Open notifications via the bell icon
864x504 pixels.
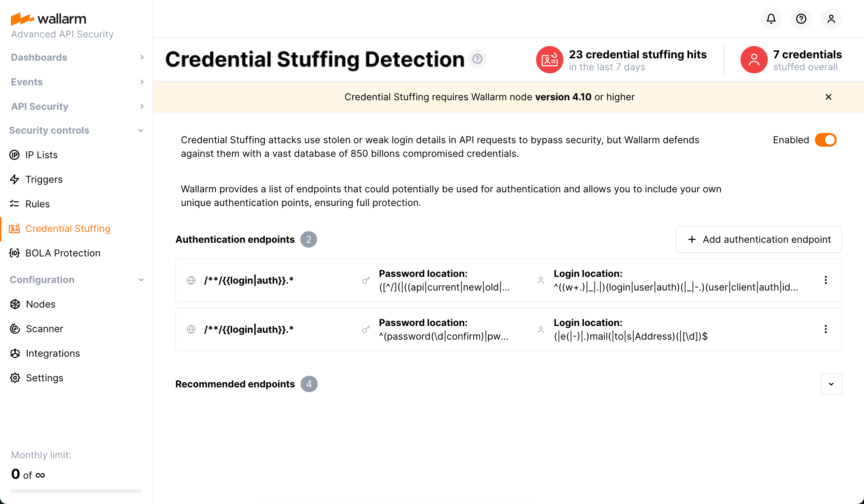point(771,19)
